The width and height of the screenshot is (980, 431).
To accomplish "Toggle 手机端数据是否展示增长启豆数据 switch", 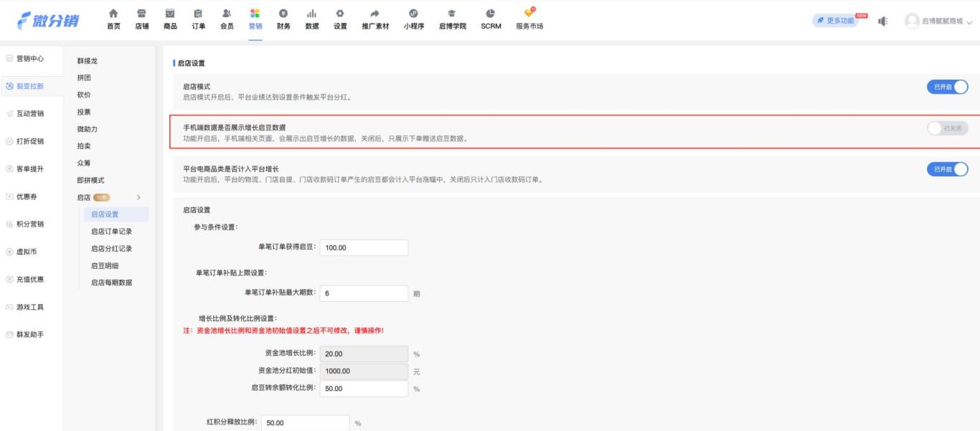I will (948, 128).
